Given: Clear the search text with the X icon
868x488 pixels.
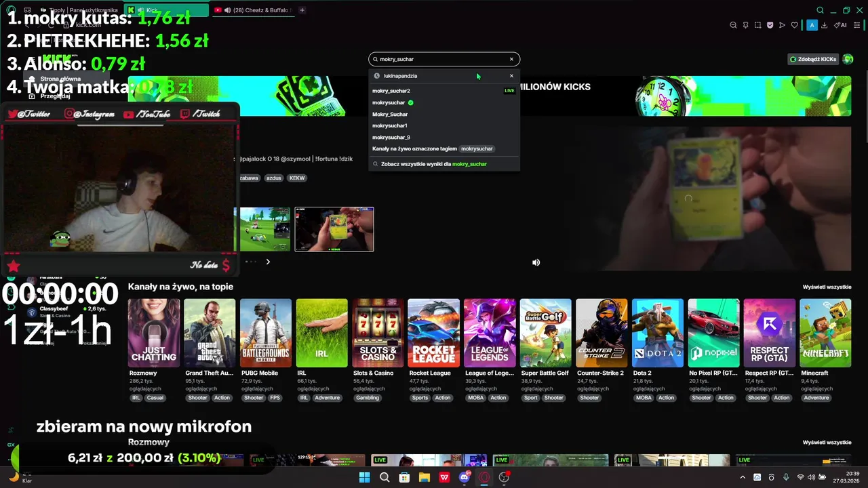Looking at the screenshot, I should (x=512, y=59).
